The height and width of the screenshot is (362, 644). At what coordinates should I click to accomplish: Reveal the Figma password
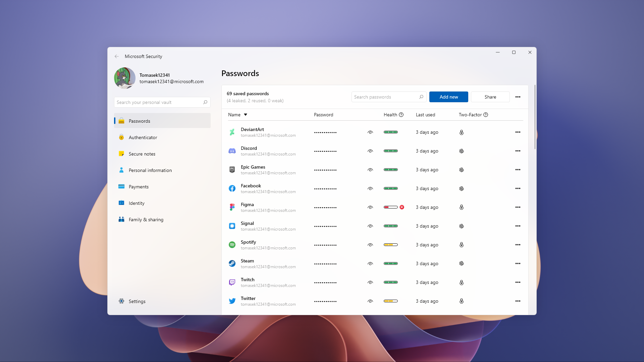click(x=370, y=207)
